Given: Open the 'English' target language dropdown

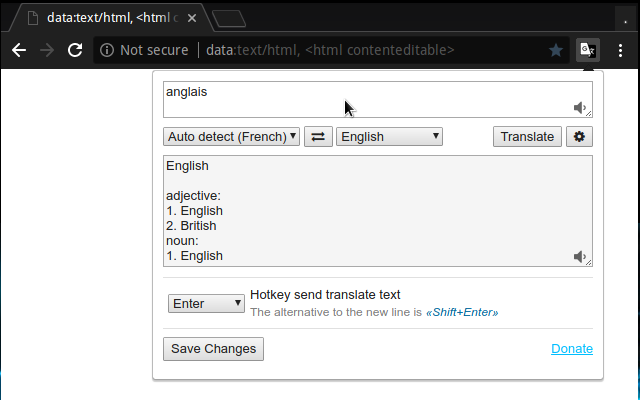Looking at the screenshot, I should [390, 137].
